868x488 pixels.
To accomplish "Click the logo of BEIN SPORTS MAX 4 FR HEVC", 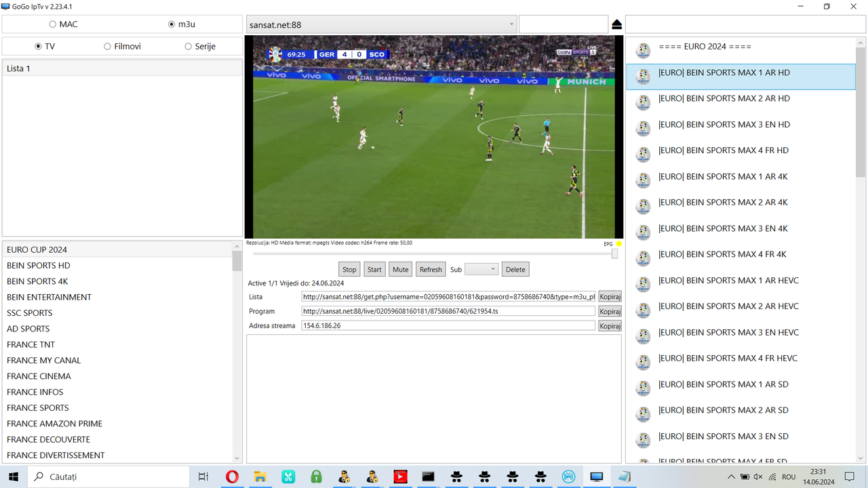I will 643,362.
